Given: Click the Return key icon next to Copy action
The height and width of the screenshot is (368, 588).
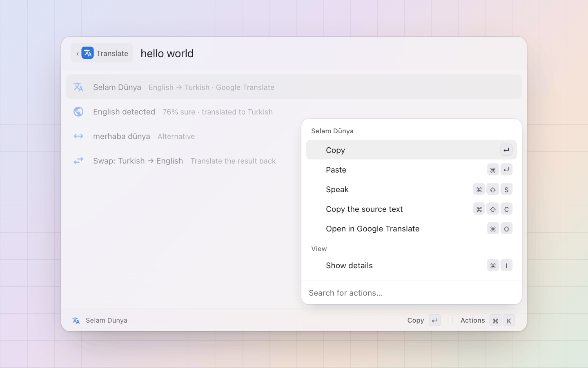Looking at the screenshot, I should [506, 150].
